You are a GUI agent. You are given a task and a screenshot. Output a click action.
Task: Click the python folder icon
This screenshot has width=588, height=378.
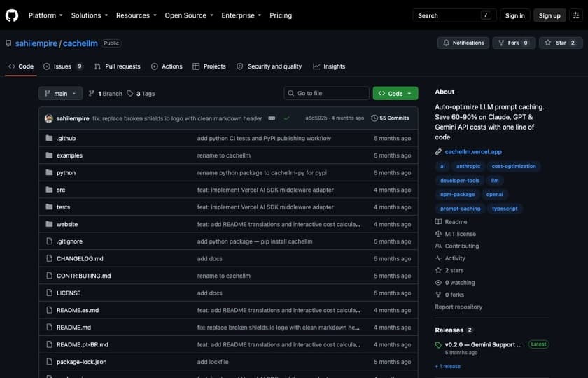[x=49, y=172]
